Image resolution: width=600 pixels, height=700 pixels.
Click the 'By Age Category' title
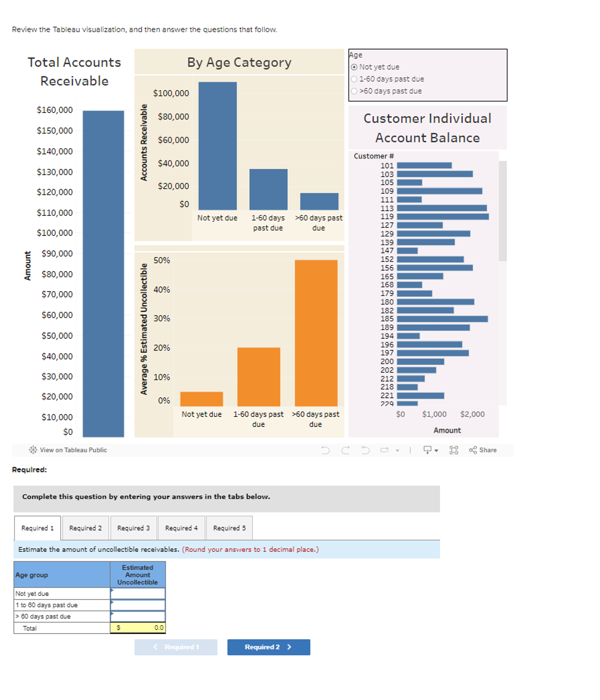tap(239, 62)
